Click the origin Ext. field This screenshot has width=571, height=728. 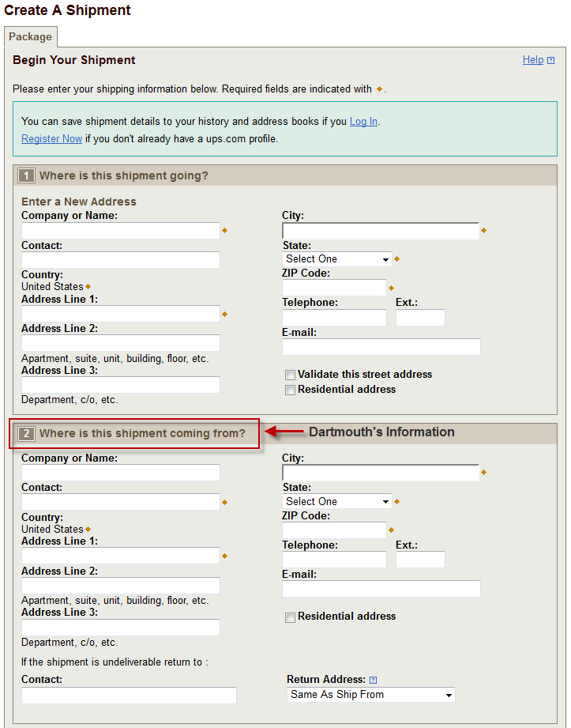(x=420, y=560)
